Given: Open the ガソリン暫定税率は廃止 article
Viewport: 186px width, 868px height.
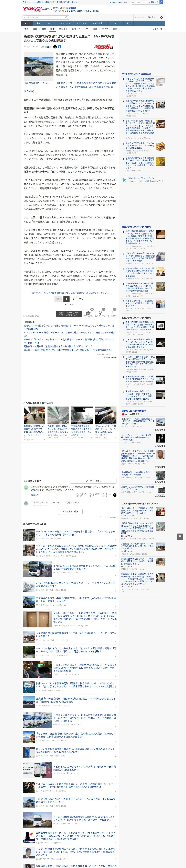Looking at the screenshot, I should click(76, 750).
